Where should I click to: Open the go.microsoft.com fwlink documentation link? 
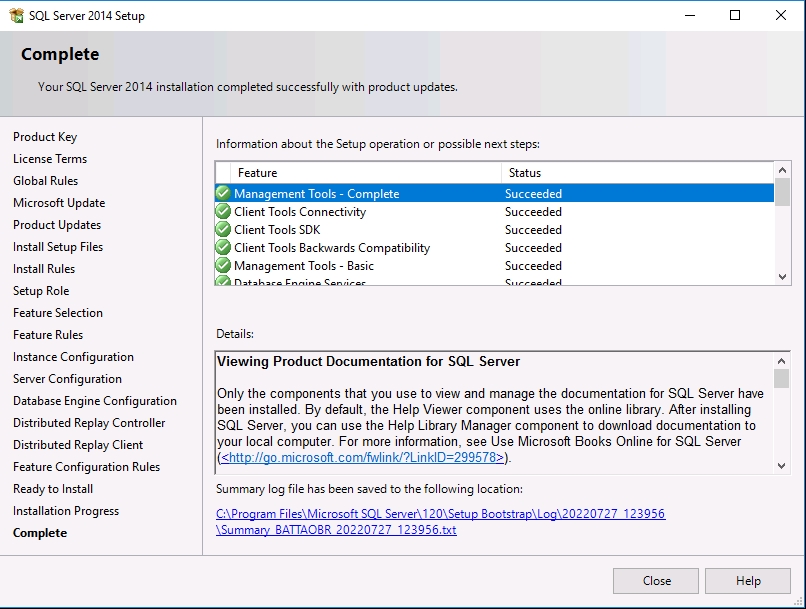coord(362,457)
